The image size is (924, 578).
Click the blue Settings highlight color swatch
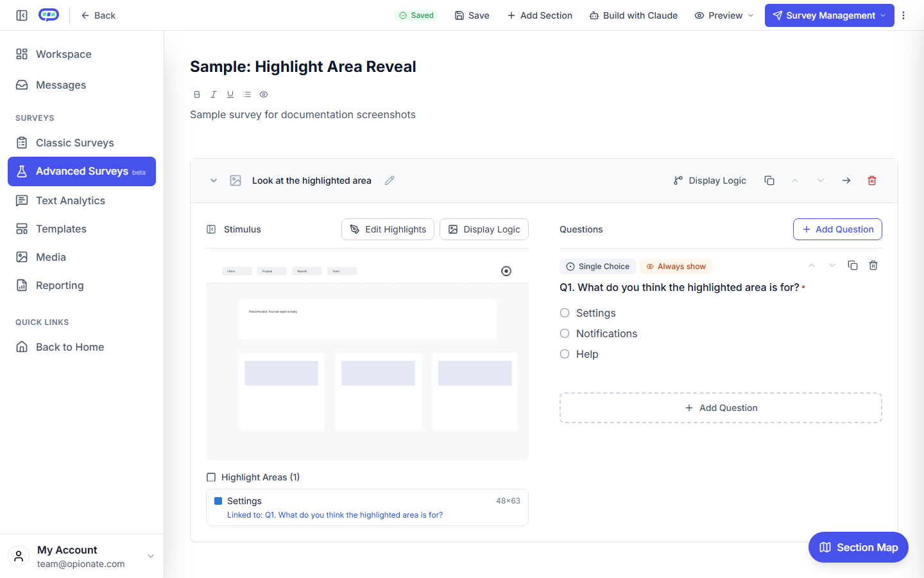[x=218, y=501]
